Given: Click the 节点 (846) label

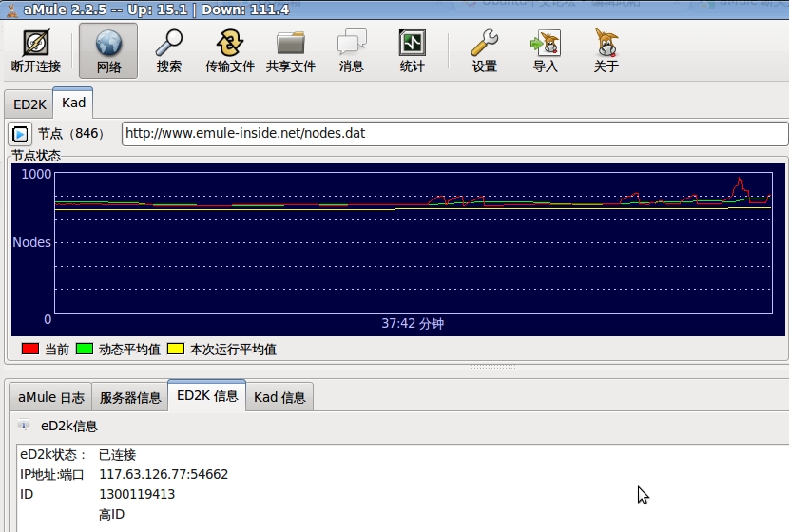Looking at the screenshot, I should coord(71,133).
